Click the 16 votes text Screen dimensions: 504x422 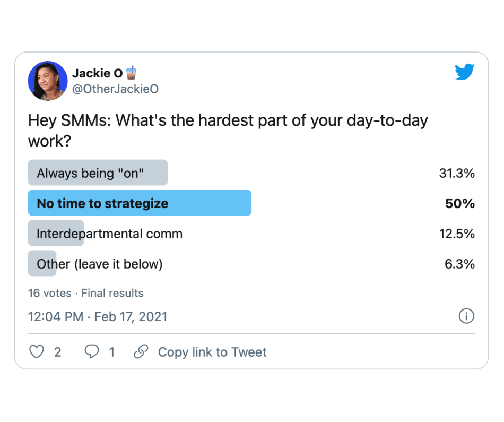[x=49, y=293]
